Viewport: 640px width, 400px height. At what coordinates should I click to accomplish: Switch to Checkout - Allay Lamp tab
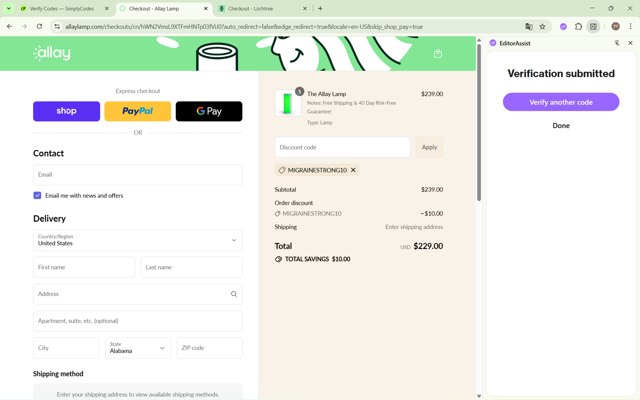154,8
